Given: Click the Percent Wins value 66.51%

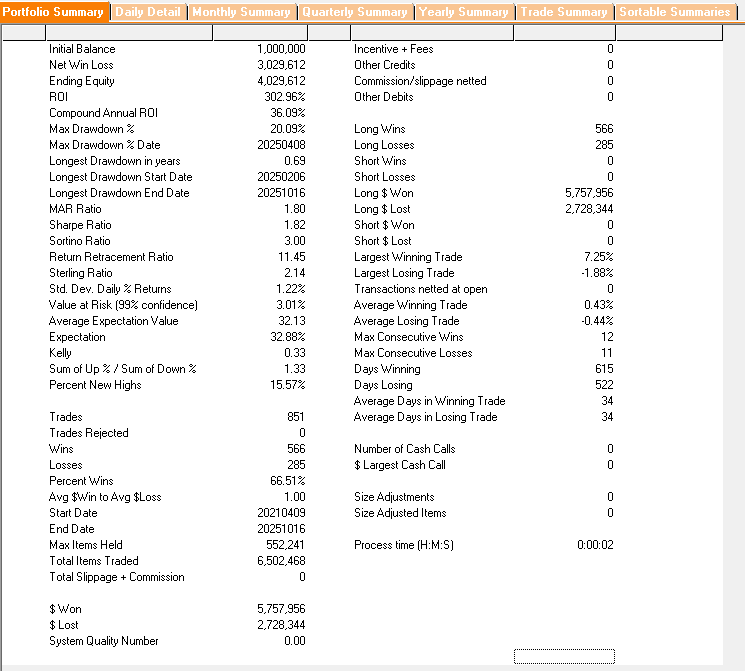Looking at the screenshot, I should pos(287,481).
